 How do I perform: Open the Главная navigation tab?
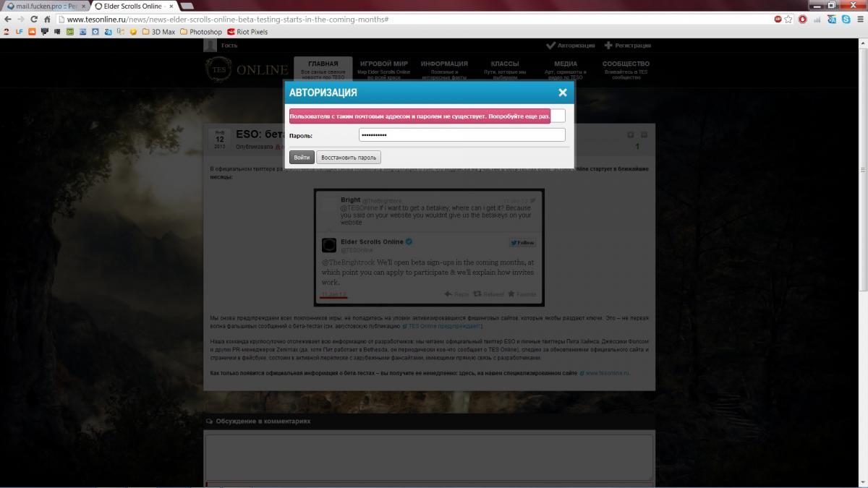pyautogui.click(x=323, y=69)
